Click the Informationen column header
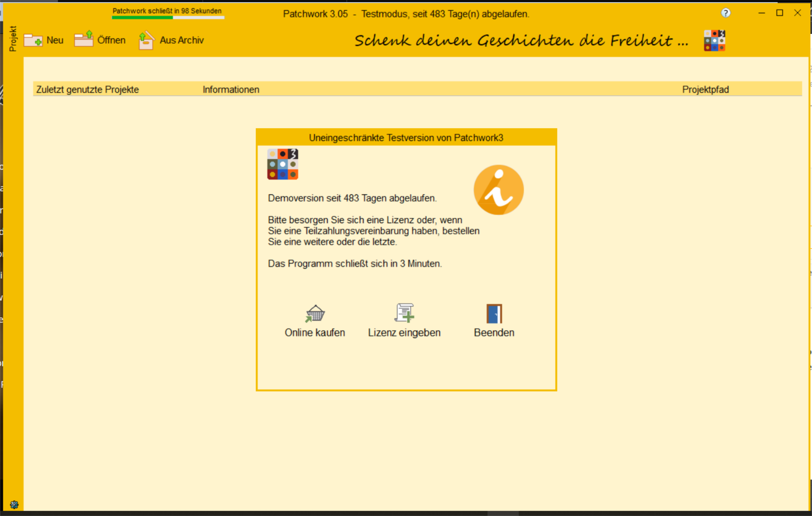The width and height of the screenshot is (812, 516). (x=231, y=90)
